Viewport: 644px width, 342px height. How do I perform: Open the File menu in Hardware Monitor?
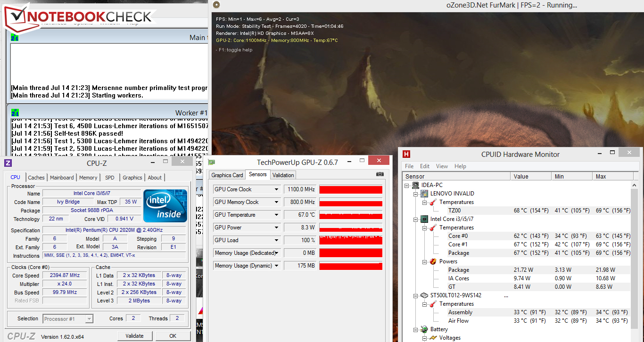click(x=409, y=166)
